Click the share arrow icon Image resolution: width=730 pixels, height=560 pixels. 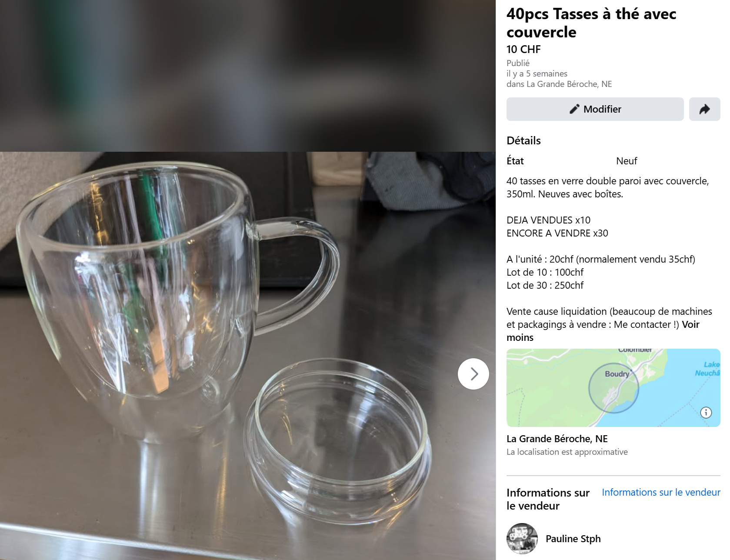[704, 109]
